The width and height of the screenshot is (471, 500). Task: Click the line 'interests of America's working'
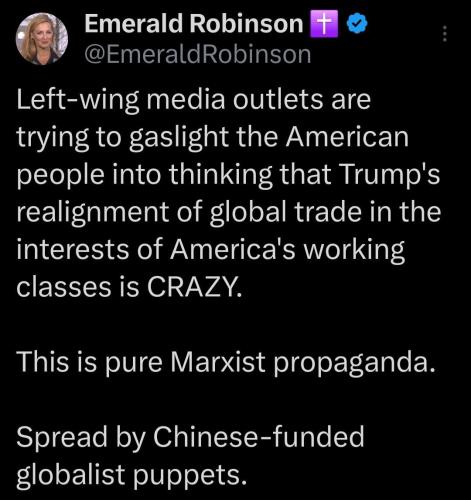coord(211,250)
